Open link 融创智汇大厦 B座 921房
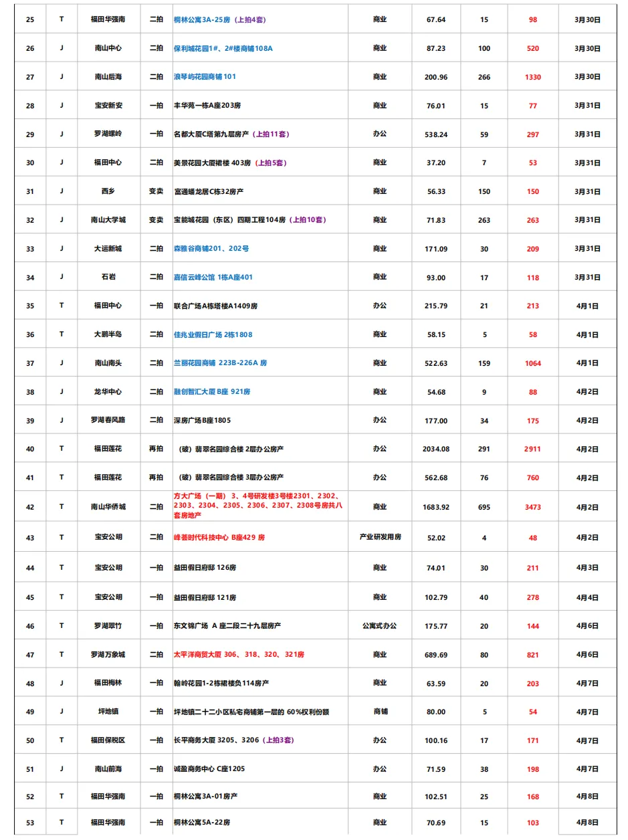 pos(212,392)
